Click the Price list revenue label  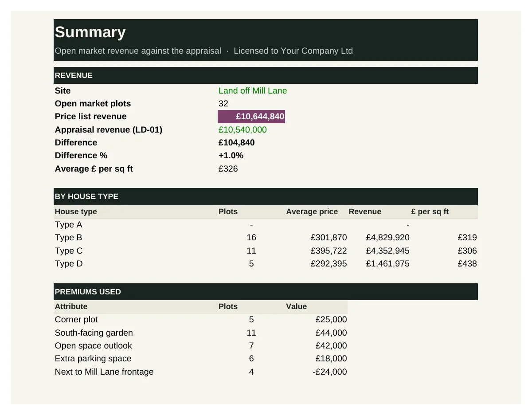90,117
